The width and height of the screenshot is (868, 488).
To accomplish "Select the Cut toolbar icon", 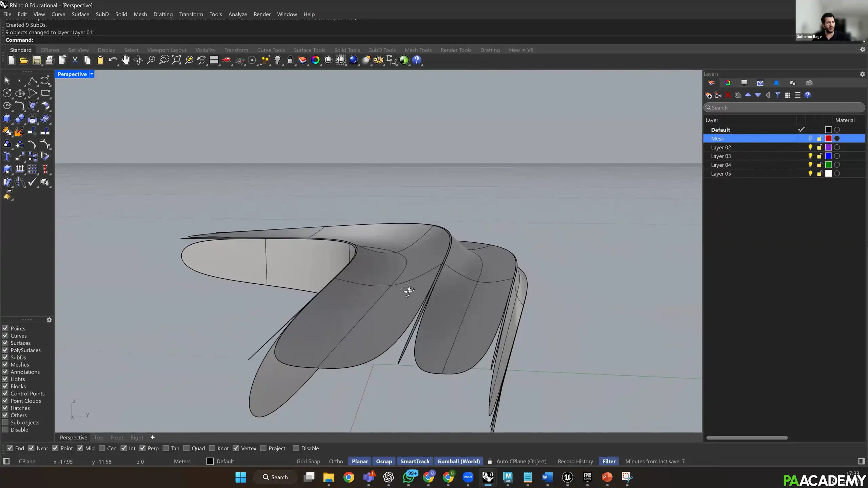I will click(x=75, y=60).
